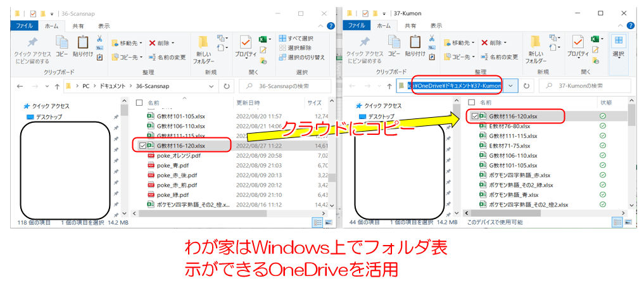Open Share tab in 37-Kumon window
This screenshot has width=644, height=283.
click(x=411, y=26)
